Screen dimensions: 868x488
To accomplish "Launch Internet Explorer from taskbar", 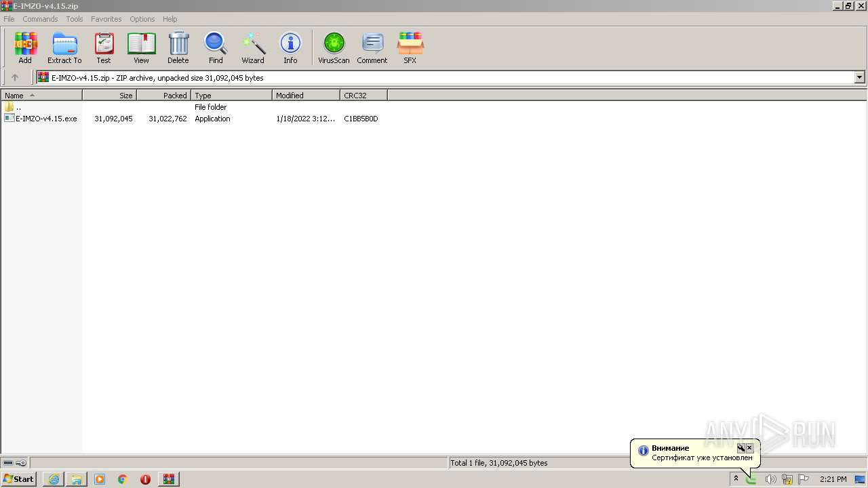I will (x=54, y=479).
